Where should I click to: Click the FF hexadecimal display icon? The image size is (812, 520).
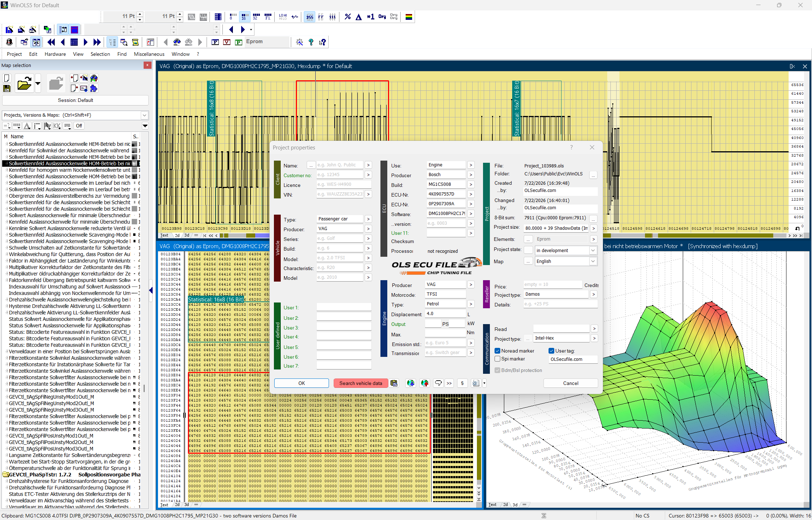[x=321, y=17]
